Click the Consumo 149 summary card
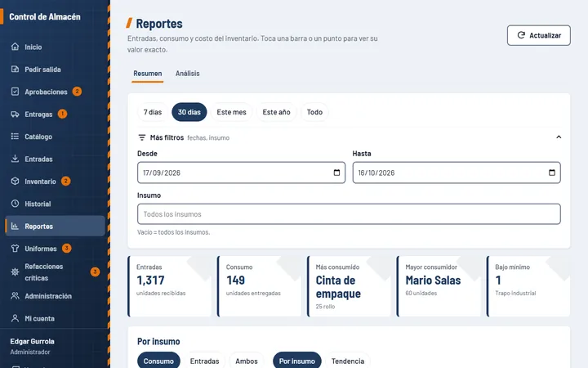 point(259,286)
